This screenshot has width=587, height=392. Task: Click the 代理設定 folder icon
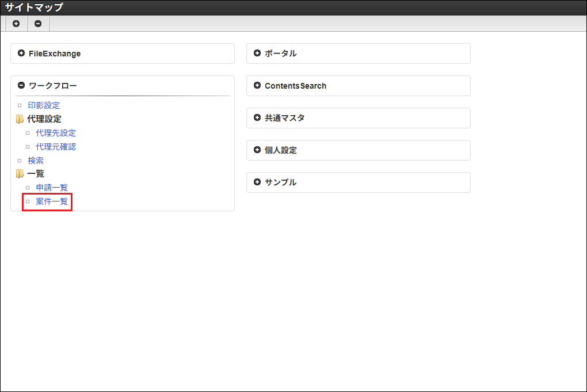point(20,119)
